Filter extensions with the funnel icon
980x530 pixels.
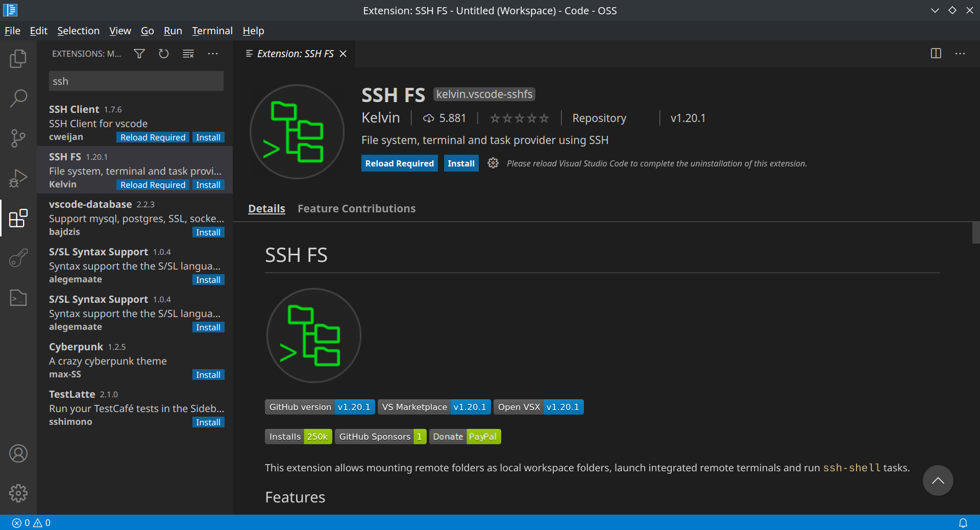click(x=139, y=54)
